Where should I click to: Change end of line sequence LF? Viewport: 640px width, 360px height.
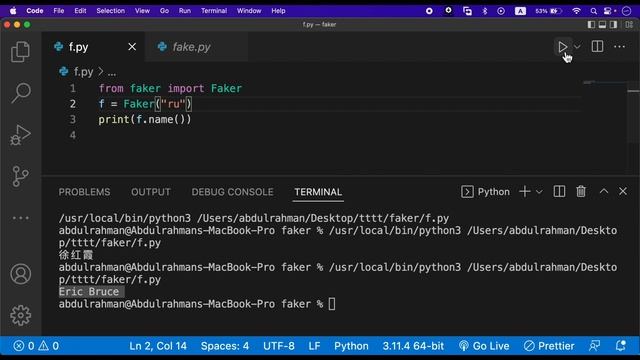[x=314, y=346]
